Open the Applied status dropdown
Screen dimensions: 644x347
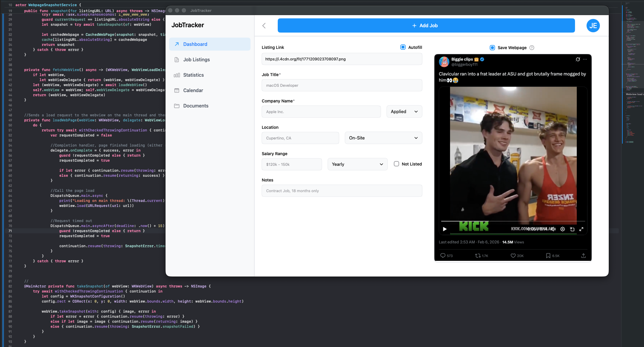point(404,112)
